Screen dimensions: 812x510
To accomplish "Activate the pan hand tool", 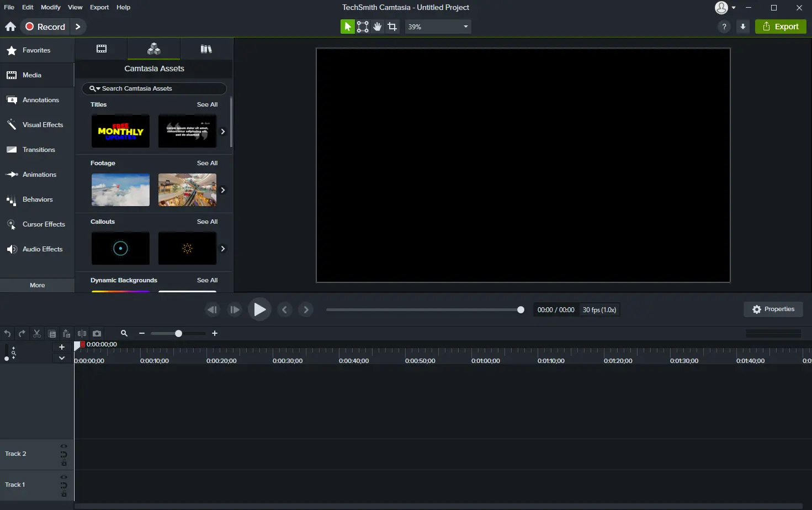I will (378, 27).
